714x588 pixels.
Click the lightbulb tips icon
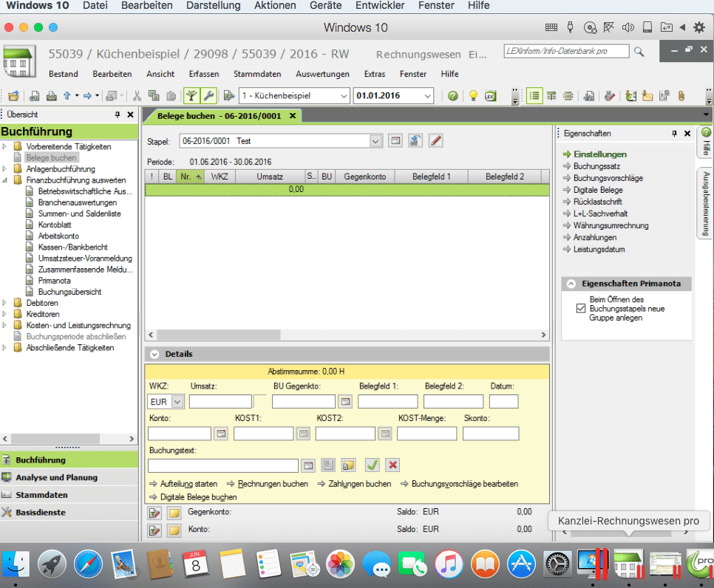474,96
